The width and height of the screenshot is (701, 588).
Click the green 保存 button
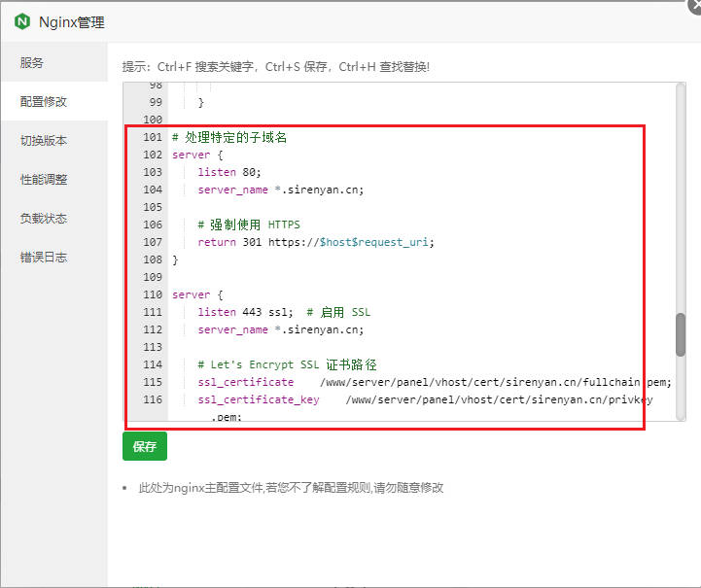pos(145,446)
